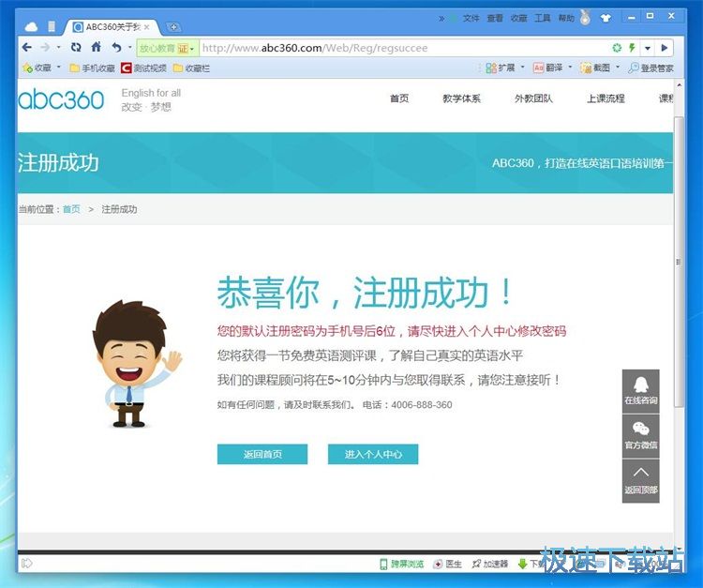Expand the 收藏 favorites dropdown arrow
Image resolution: width=703 pixels, height=588 pixels.
(58, 68)
